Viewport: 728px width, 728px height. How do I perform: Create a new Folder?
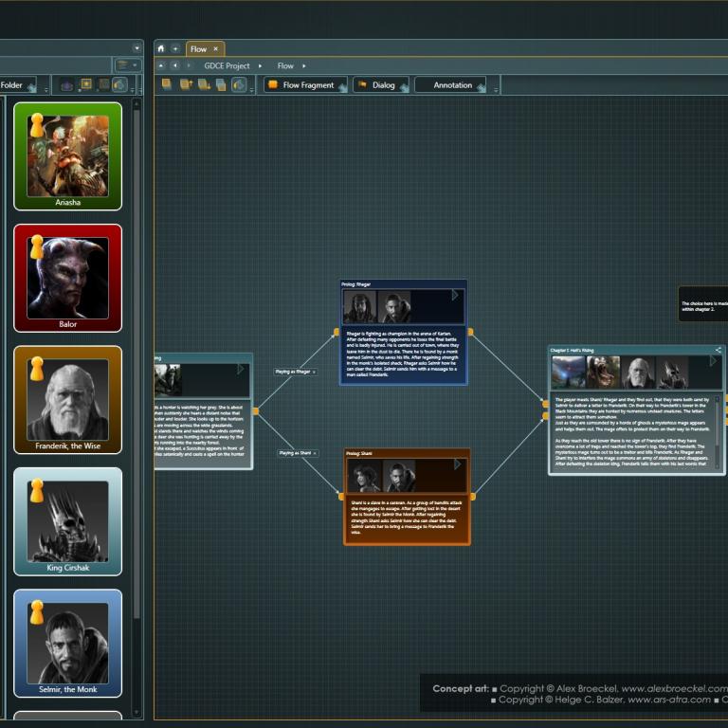point(18,85)
